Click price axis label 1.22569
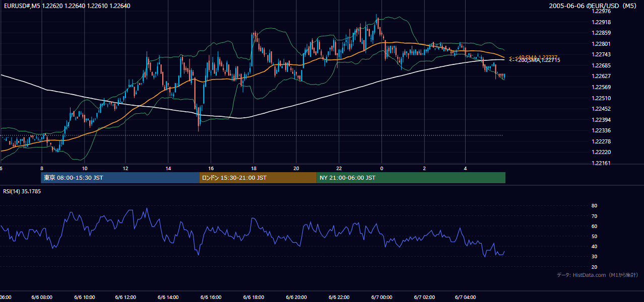 click(x=601, y=87)
